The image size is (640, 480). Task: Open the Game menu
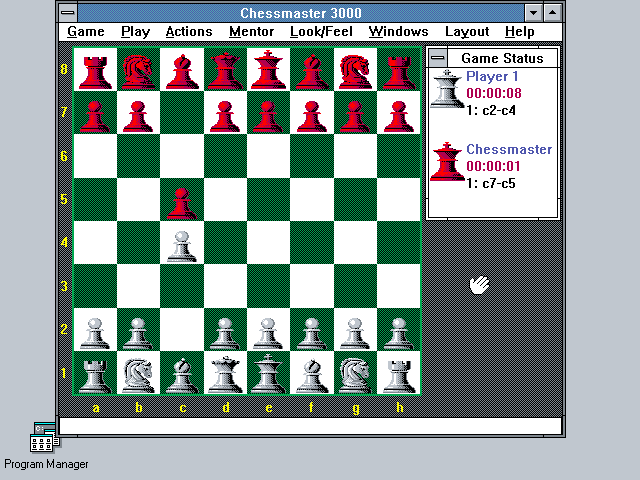tap(86, 32)
